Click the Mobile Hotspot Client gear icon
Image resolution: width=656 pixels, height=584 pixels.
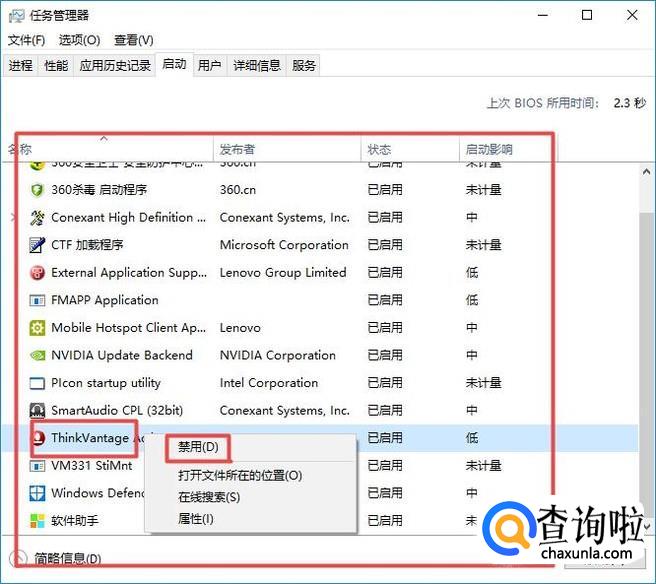point(37,328)
